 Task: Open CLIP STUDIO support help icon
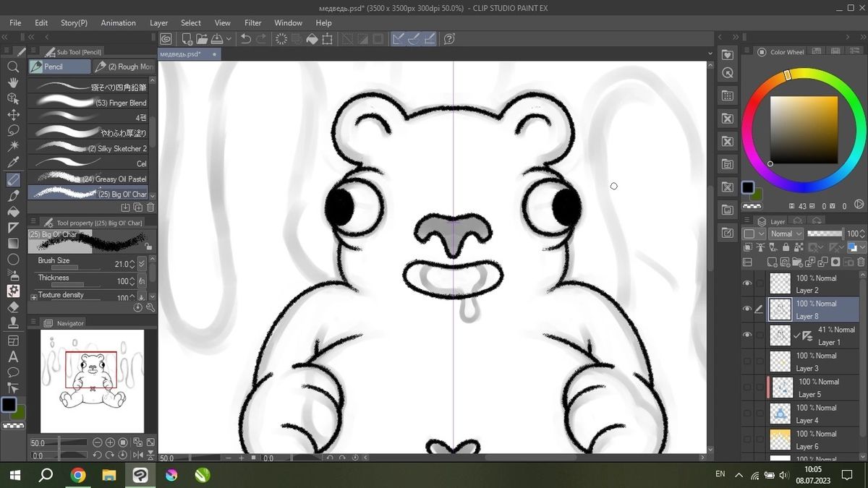[448, 39]
